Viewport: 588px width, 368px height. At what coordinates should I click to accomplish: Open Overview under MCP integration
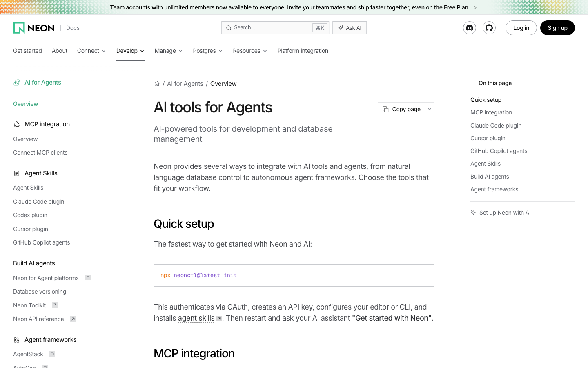25,139
